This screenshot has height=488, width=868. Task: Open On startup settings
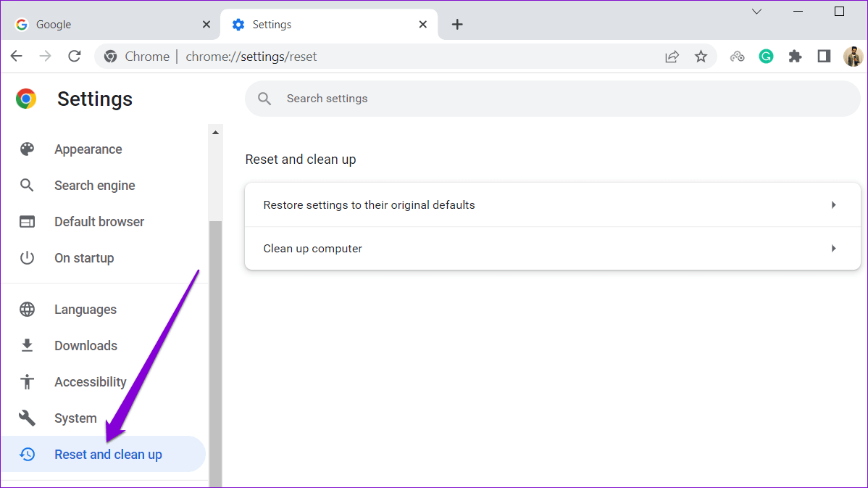tap(104, 258)
